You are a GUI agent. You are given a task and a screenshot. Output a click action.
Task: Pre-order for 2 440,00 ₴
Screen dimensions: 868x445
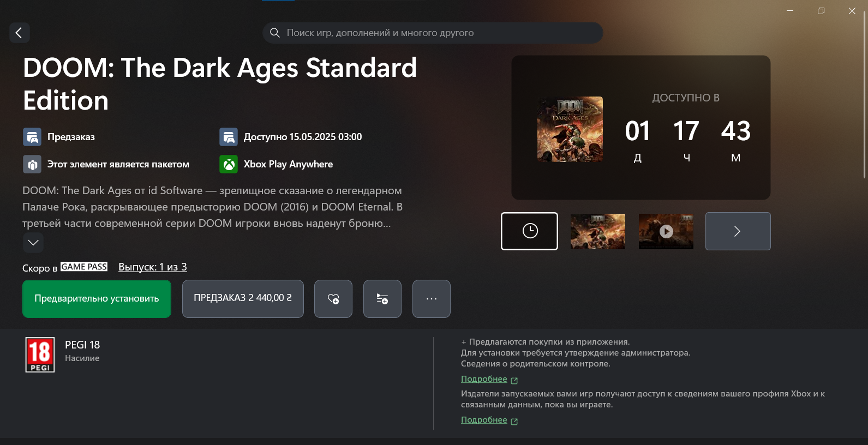tap(243, 299)
